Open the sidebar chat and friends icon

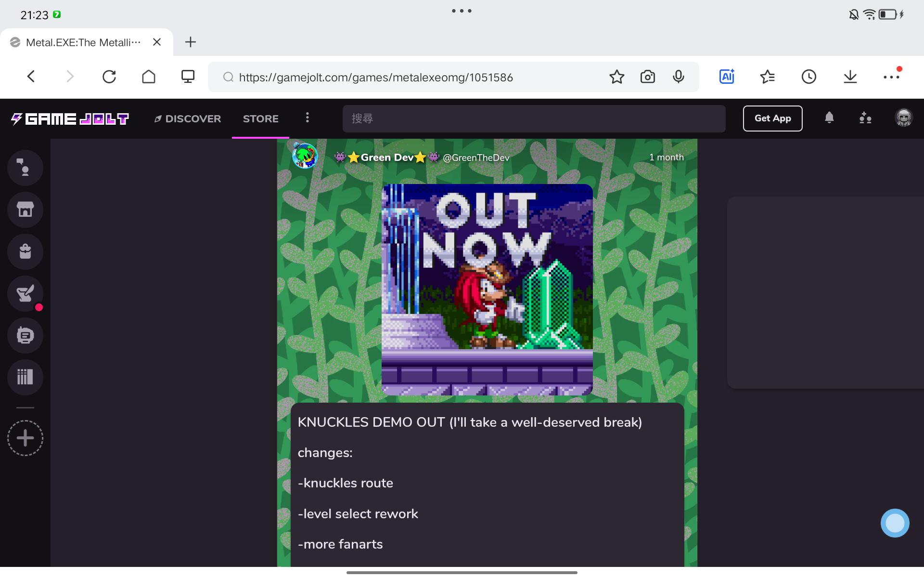pos(25,168)
